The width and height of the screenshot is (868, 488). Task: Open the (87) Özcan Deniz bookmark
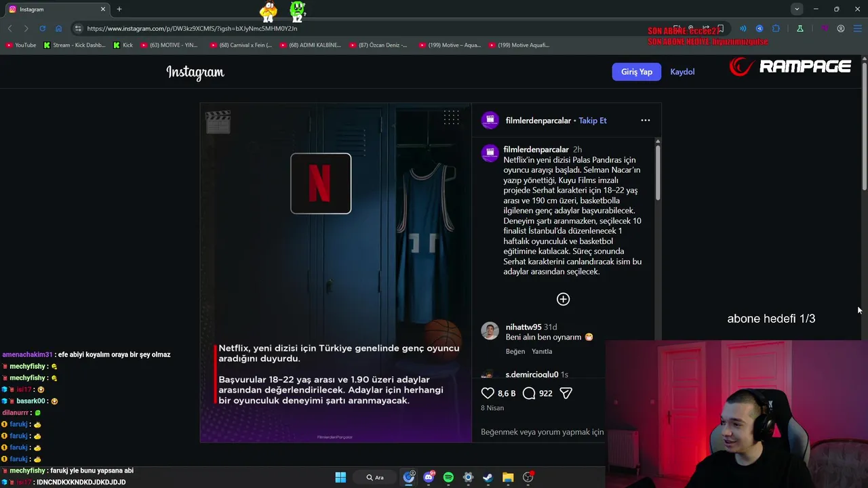378,45
